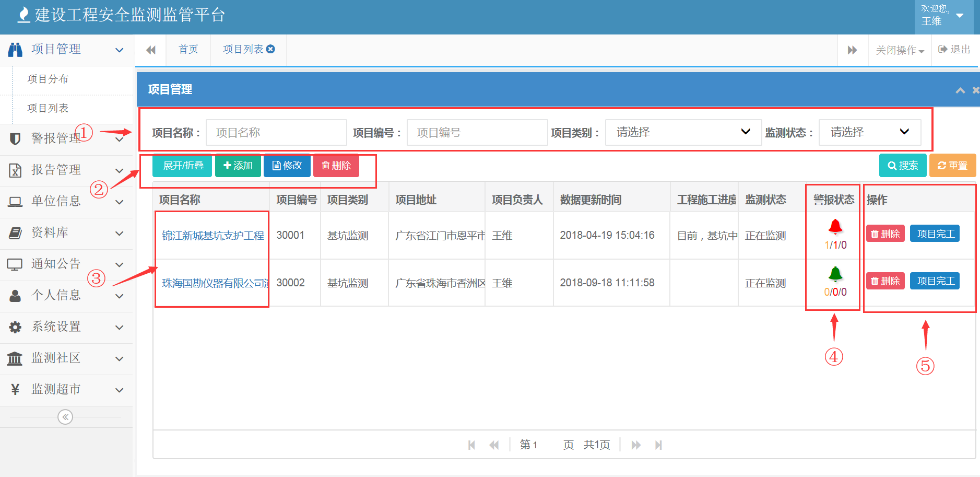Click the 个人信息 person icon
The image size is (980, 477).
tap(15, 295)
